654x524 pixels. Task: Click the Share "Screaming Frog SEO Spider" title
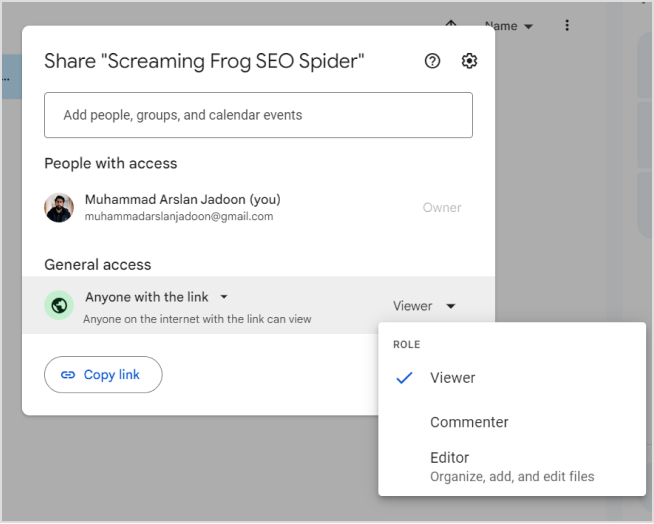[204, 61]
